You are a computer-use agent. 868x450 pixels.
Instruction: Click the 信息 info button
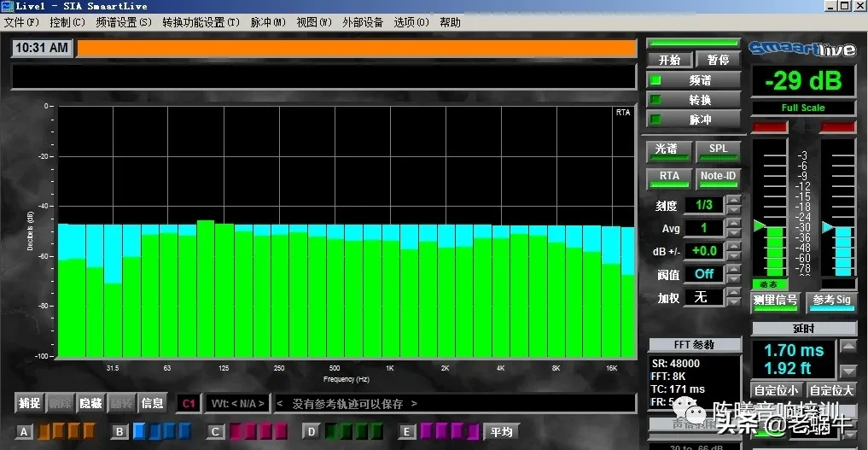[152, 403]
